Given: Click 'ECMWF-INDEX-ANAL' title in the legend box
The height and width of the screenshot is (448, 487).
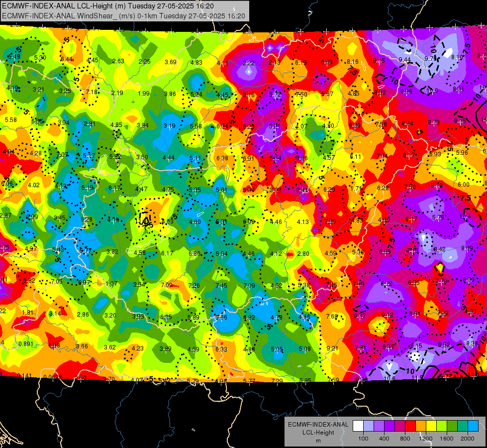Looking at the screenshot, I should 318,425.
